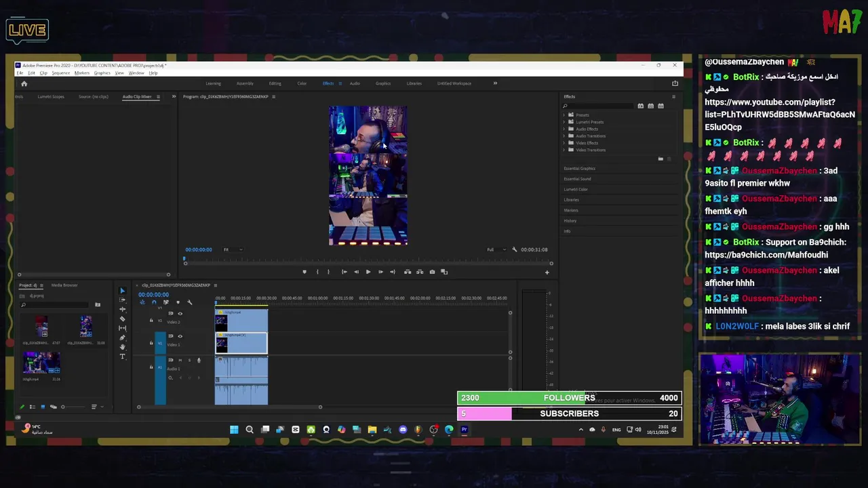This screenshot has width=868, height=488.
Task: Select the Razor tool
Action: [x=122, y=319]
